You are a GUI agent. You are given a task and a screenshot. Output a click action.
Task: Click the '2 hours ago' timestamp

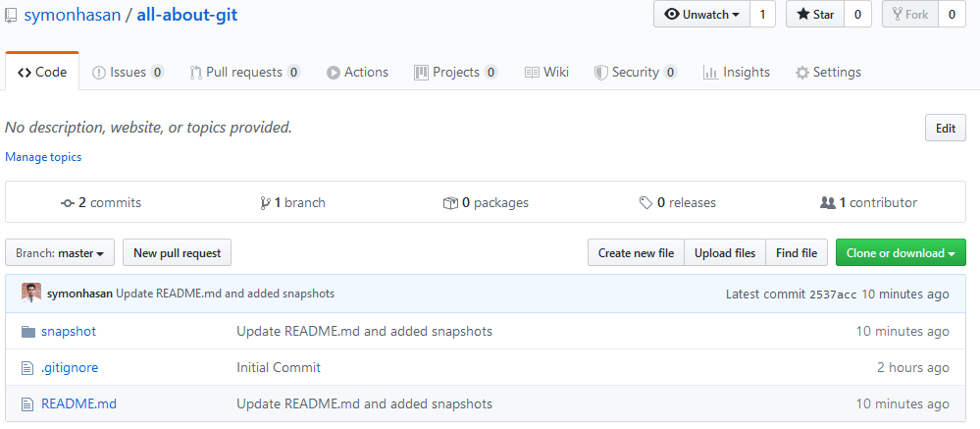click(x=912, y=367)
